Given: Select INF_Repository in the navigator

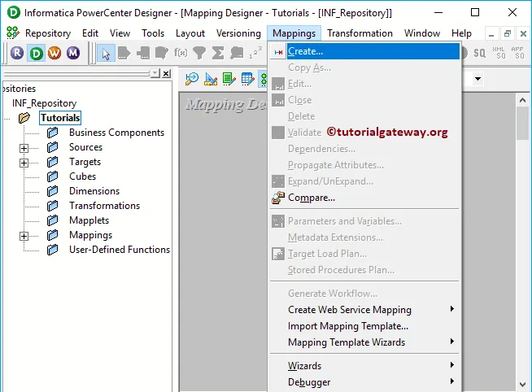Looking at the screenshot, I should (x=45, y=103).
